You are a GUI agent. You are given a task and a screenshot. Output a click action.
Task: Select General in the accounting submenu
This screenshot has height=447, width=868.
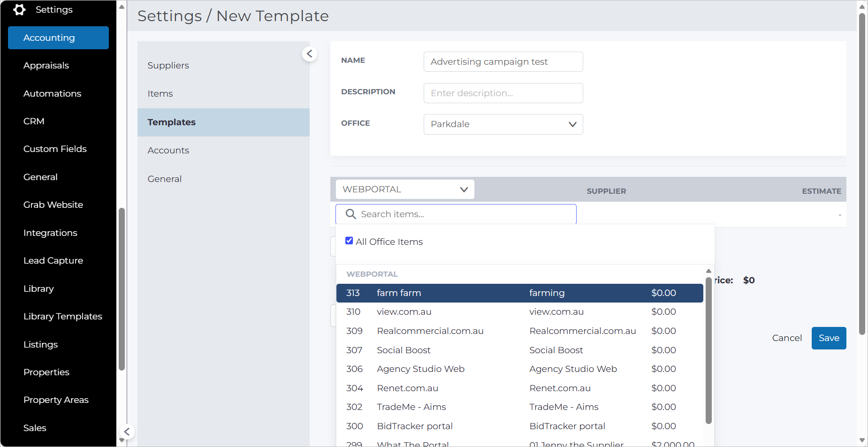tap(223, 179)
